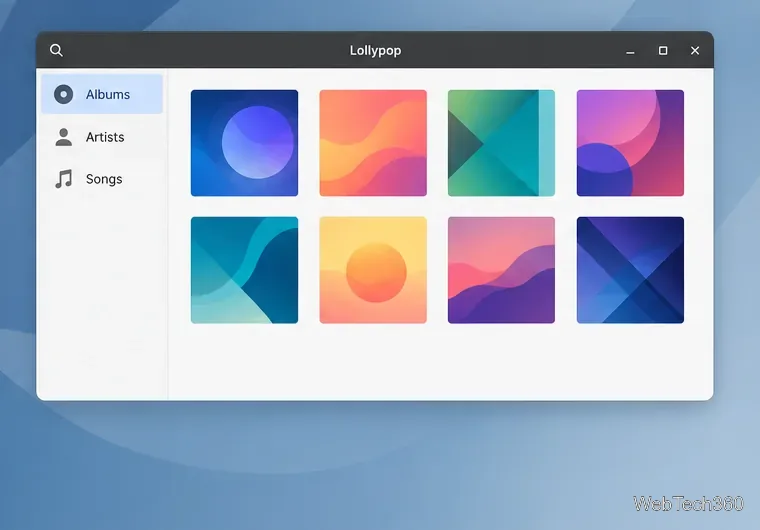Image resolution: width=760 pixels, height=530 pixels.
Task: Go to Artists label in sidebar
Action: [105, 137]
